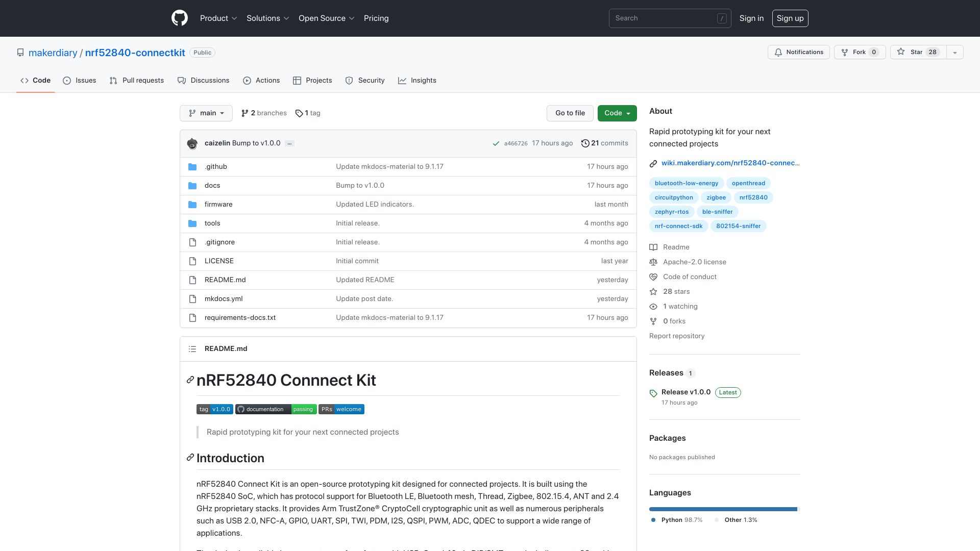Viewport: 980px width, 551px height.
Task: Click the anchor link icon beside nRF52840 Connnect Kit
Action: pos(190,380)
